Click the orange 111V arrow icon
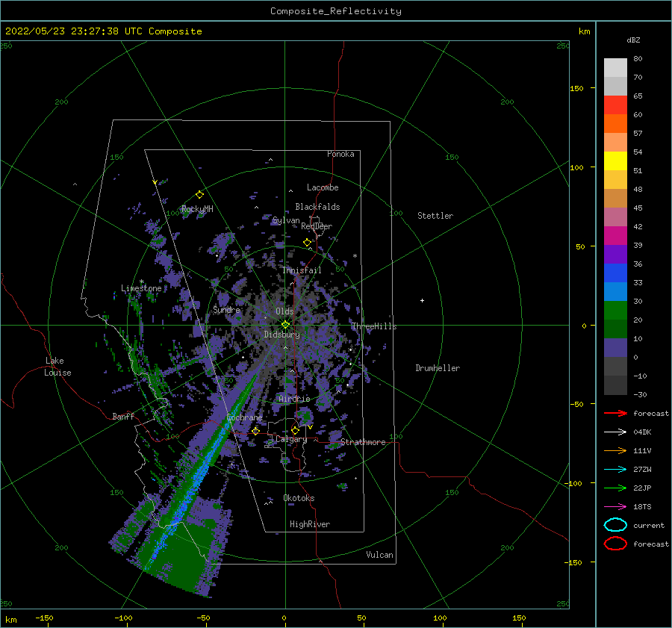Viewport: 672px width, 628px height. coord(615,450)
